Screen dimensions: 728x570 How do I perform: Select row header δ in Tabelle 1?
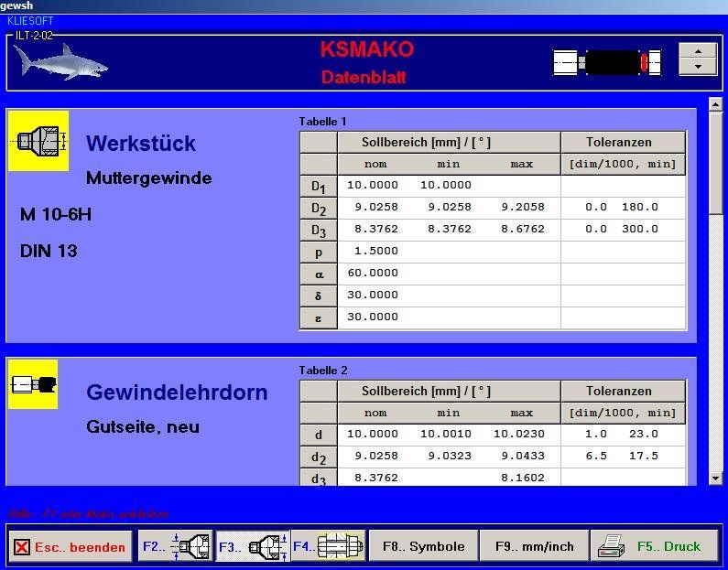tap(319, 296)
